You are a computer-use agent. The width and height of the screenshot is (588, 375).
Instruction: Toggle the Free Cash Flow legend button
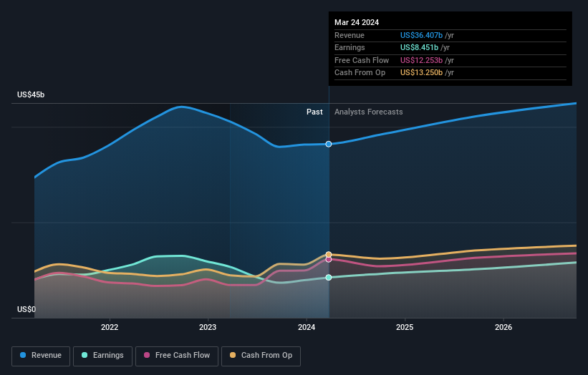pyautogui.click(x=177, y=356)
